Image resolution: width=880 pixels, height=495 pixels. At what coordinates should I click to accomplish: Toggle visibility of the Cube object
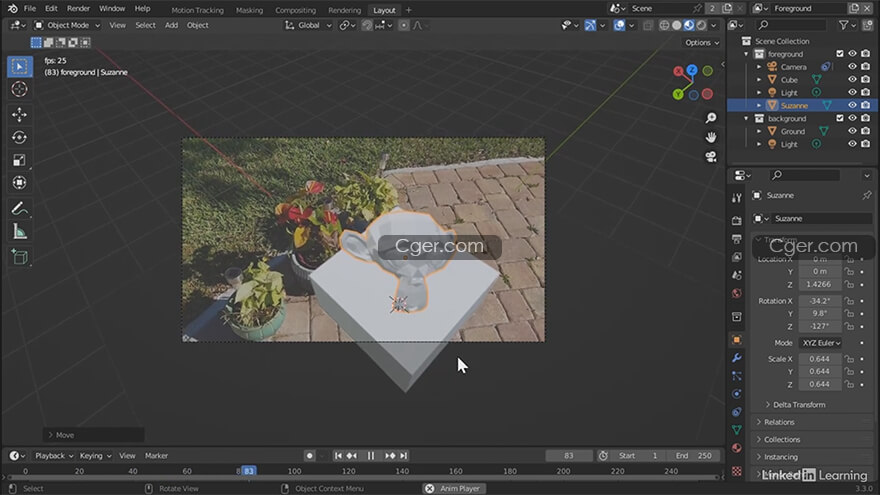(853, 79)
